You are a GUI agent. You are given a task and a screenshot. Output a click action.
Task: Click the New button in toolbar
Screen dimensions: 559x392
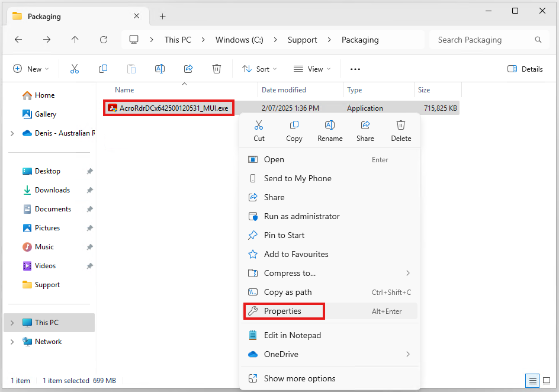pos(31,69)
